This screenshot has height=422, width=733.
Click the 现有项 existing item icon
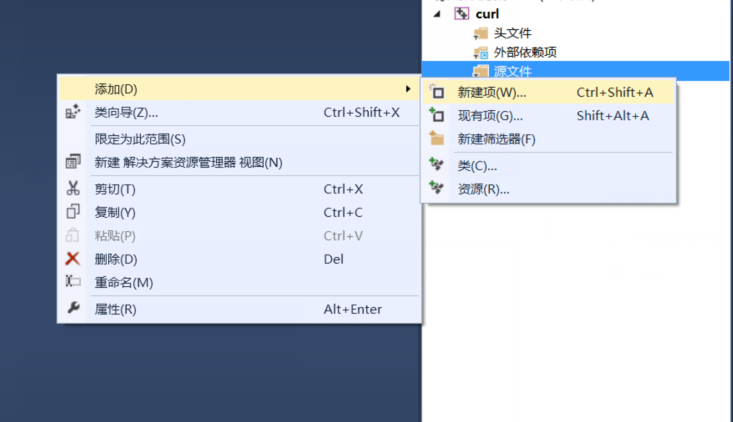click(x=437, y=114)
